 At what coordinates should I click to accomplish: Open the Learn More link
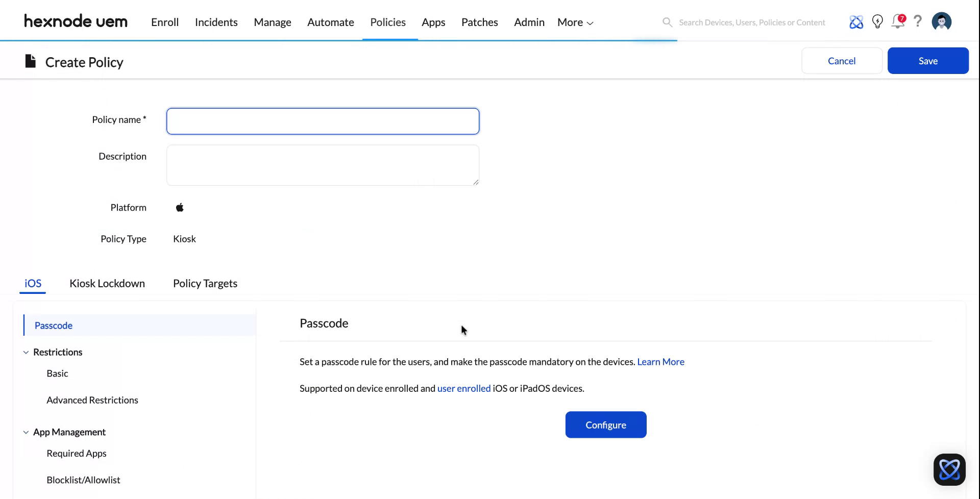(x=660, y=362)
